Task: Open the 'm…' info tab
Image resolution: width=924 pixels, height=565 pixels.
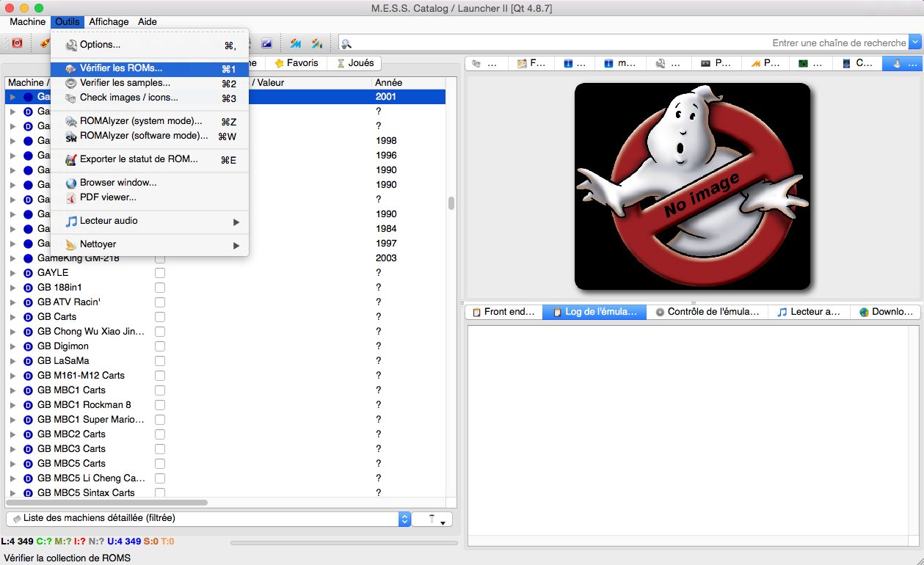Action: coord(622,63)
